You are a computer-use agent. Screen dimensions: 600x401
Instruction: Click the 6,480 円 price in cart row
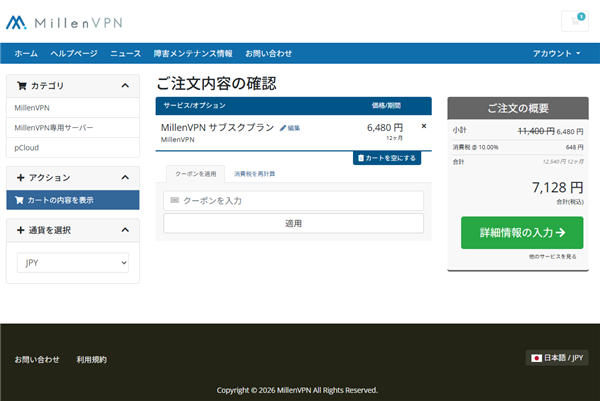(385, 127)
